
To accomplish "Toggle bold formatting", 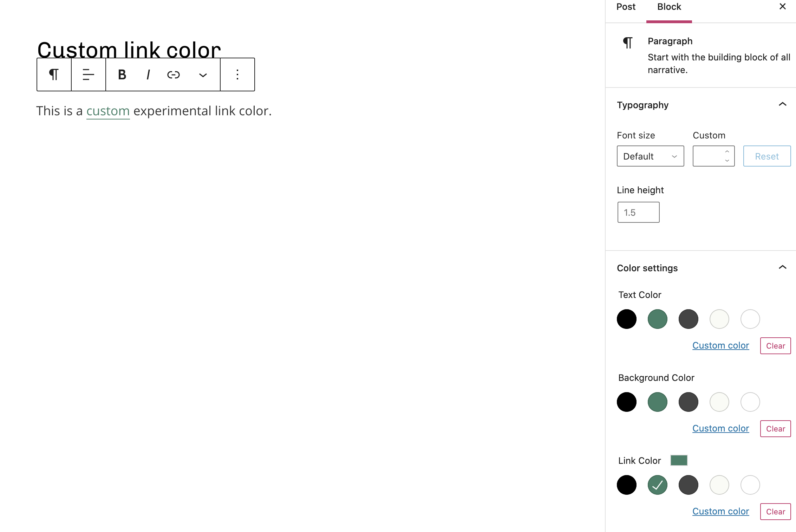I will pos(122,74).
